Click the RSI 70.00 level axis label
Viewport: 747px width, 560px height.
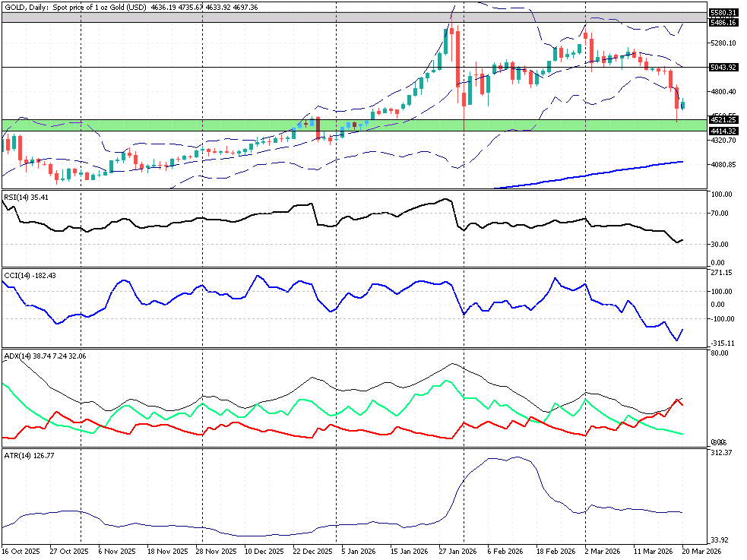point(720,214)
